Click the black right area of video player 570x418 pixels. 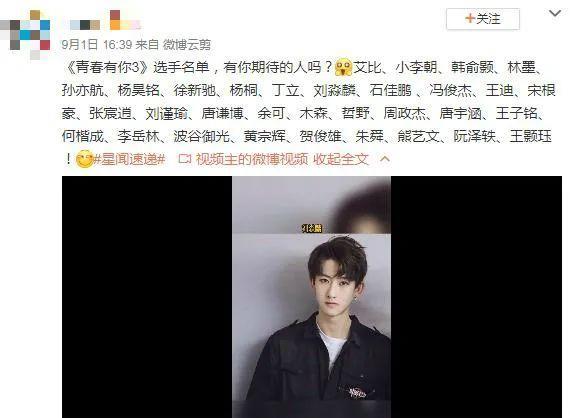476,297
